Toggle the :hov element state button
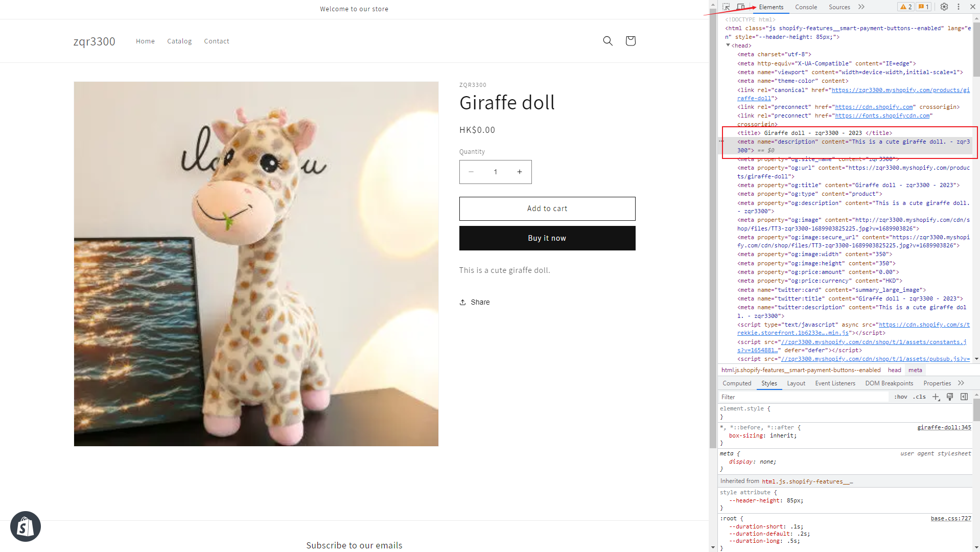 click(901, 397)
